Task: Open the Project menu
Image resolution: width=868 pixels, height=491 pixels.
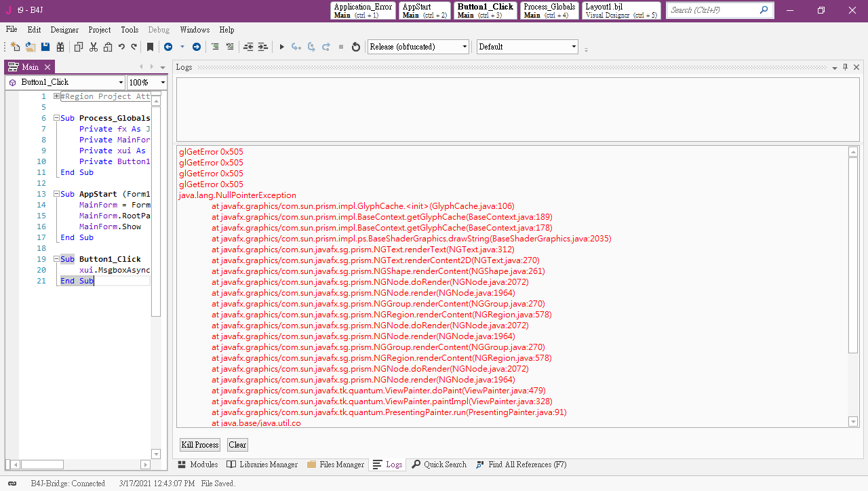Action: tap(100, 30)
